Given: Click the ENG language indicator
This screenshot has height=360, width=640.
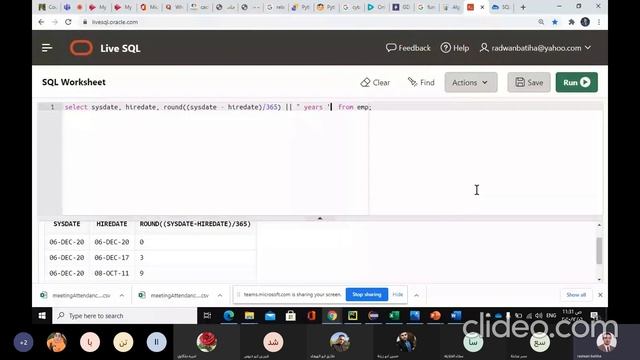Looking at the screenshot, I should (x=551, y=316).
